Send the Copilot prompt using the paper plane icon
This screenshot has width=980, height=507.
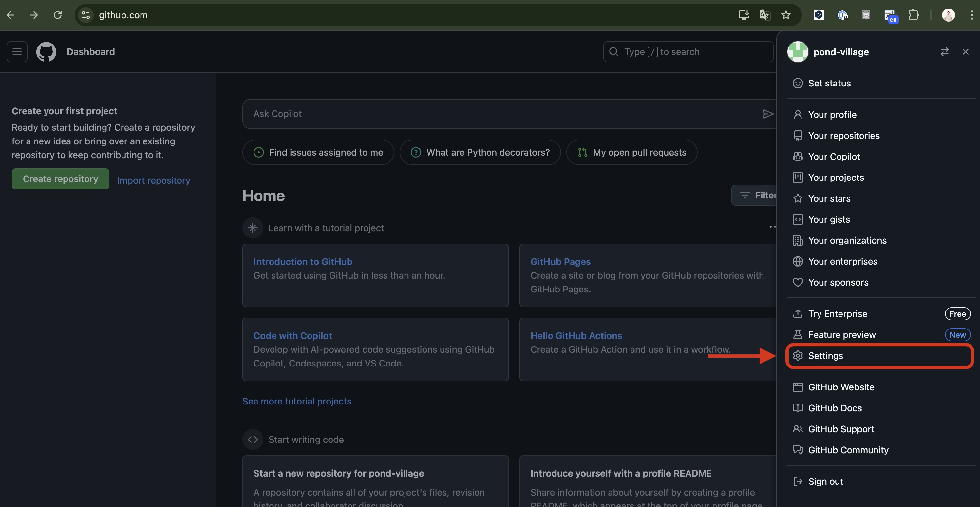pos(768,114)
